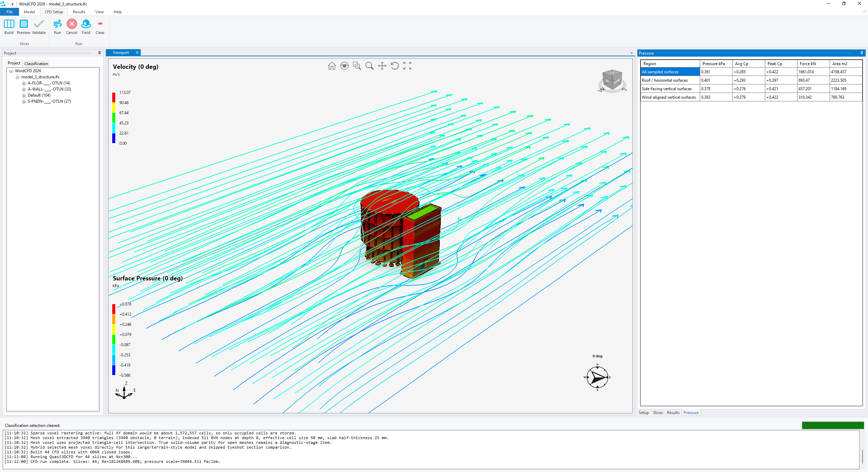Image resolution: width=868 pixels, height=472 pixels.
Task: Open the Slices bottom tab
Action: tap(658, 413)
